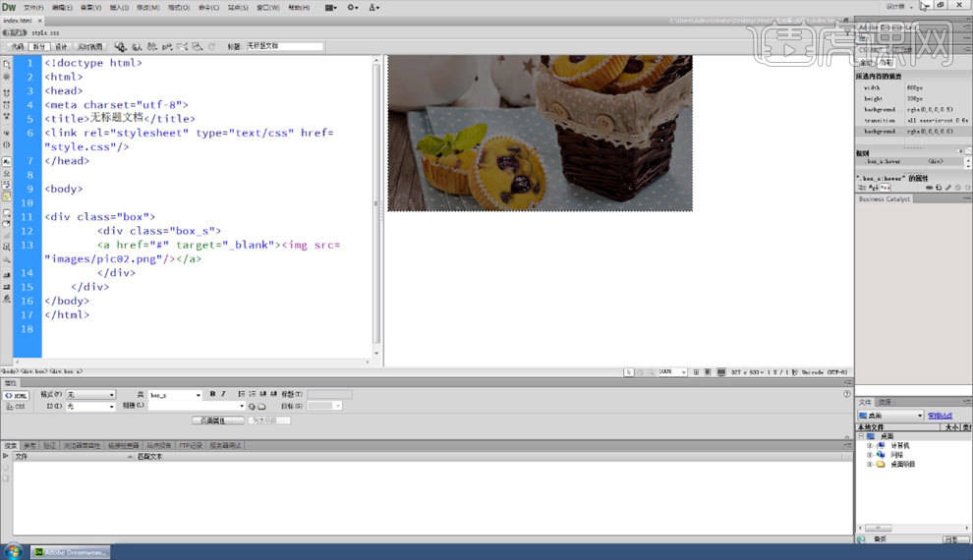Click the browser compatibility check icon
The height and width of the screenshot is (560, 973).
(x=182, y=46)
